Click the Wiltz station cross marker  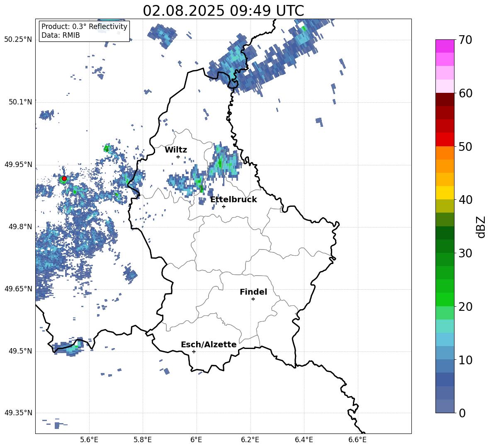point(178,157)
